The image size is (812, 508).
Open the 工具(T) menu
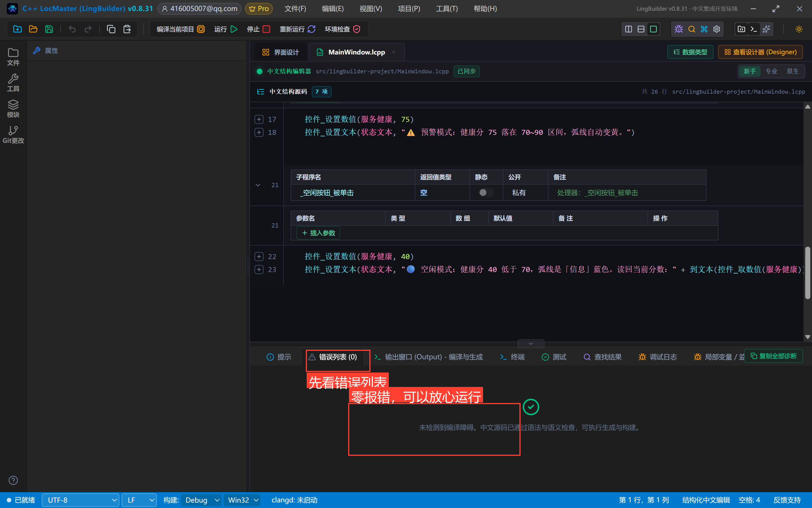click(447, 9)
